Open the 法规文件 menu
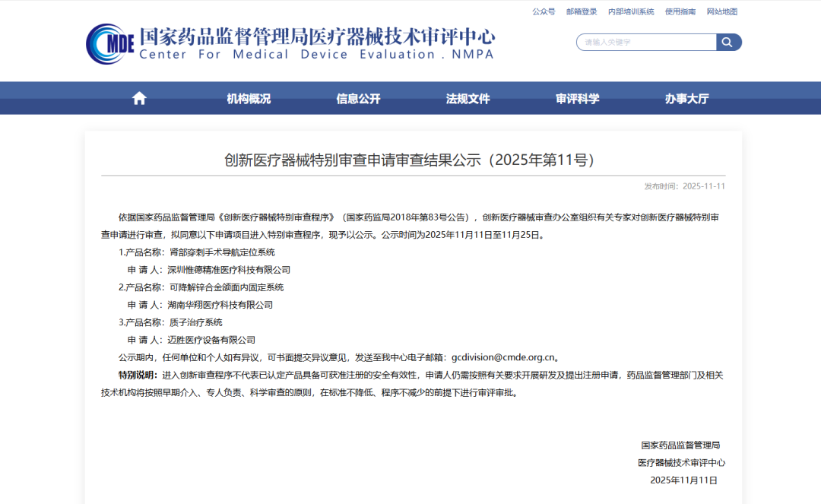Image resolution: width=821 pixels, height=504 pixels. [468, 98]
